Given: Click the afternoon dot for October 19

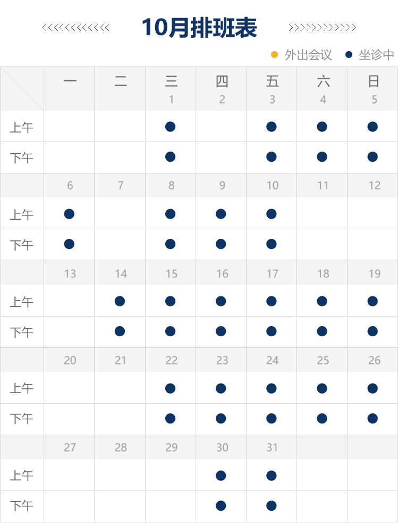Looking at the screenshot, I should tap(372, 331).
